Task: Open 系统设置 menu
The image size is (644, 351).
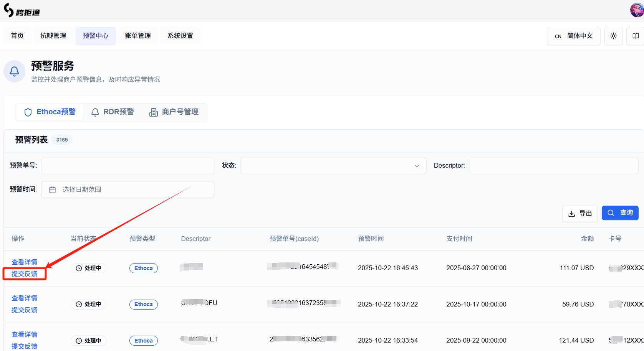Action: tap(180, 36)
